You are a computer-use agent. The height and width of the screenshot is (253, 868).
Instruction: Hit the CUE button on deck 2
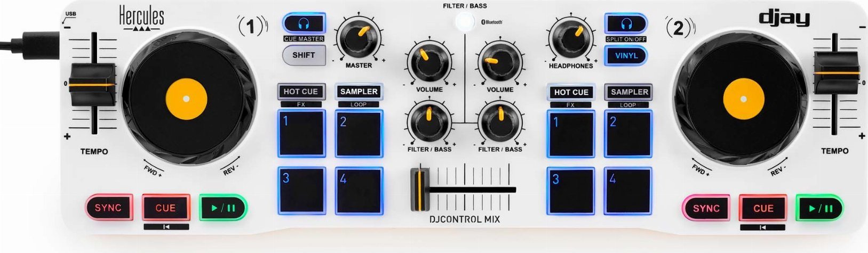pos(763,208)
